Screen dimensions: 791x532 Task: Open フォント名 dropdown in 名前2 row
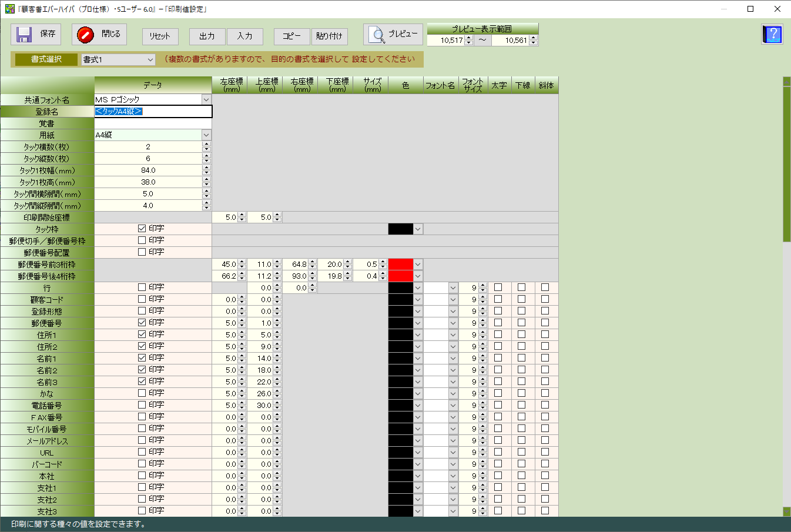(x=453, y=370)
